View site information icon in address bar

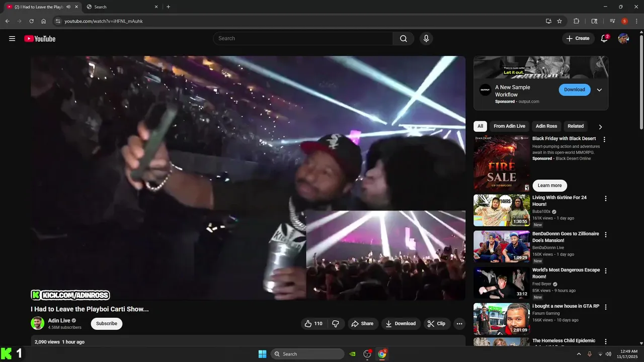click(58, 21)
